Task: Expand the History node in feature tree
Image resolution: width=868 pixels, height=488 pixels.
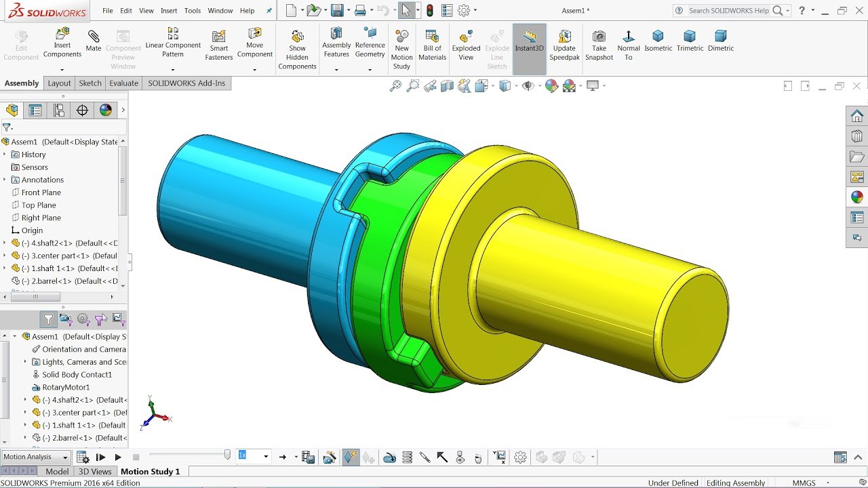Action: [x=5, y=155]
